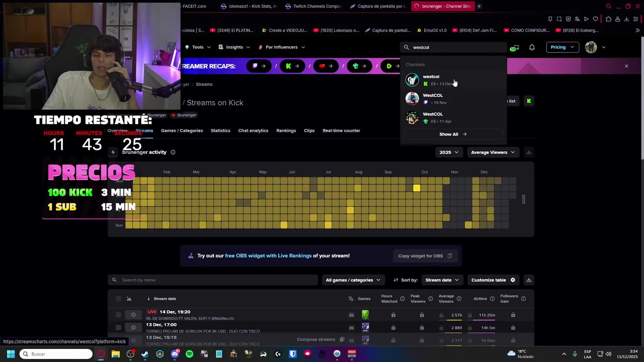This screenshot has width=644, height=362.
Task: Click the info icon next to brunenger activity
Action: pos(173,152)
